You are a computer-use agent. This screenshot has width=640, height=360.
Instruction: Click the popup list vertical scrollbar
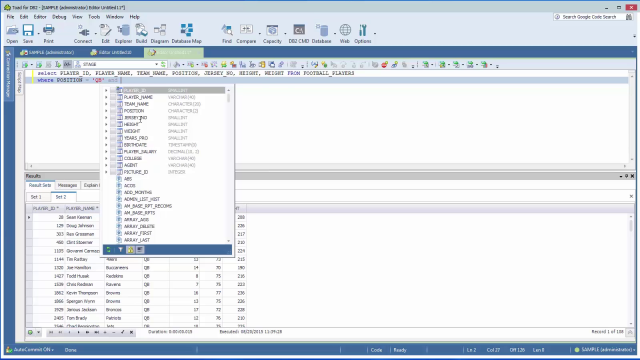pos(229,165)
